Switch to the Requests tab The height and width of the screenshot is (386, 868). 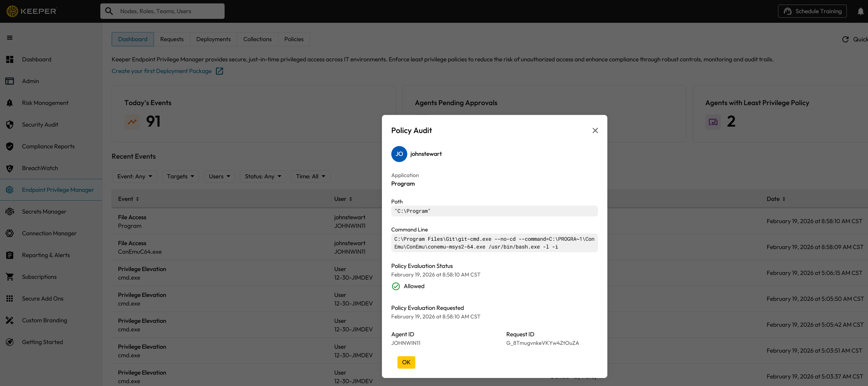pos(172,39)
